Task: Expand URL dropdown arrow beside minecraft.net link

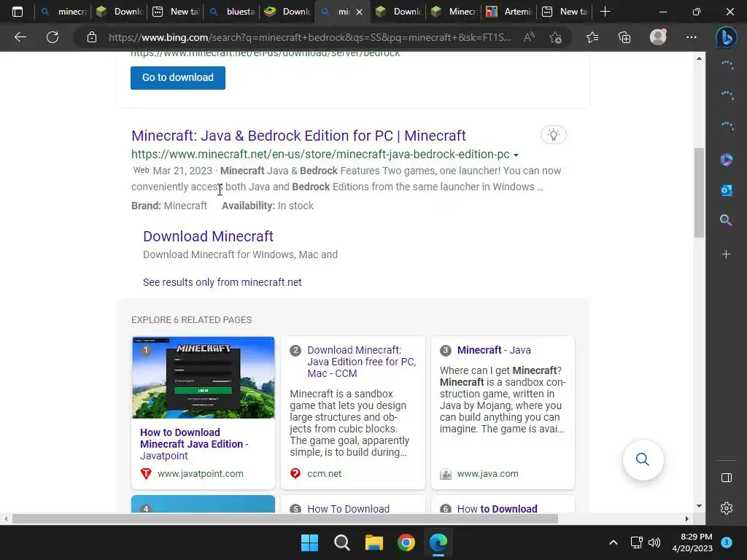Action: tap(516, 155)
